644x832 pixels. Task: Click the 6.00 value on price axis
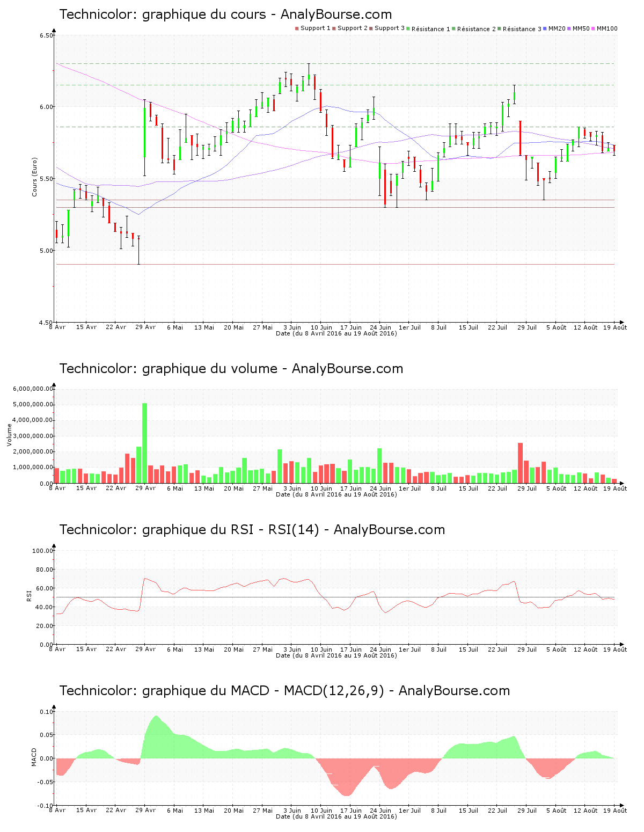tap(46, 107)
